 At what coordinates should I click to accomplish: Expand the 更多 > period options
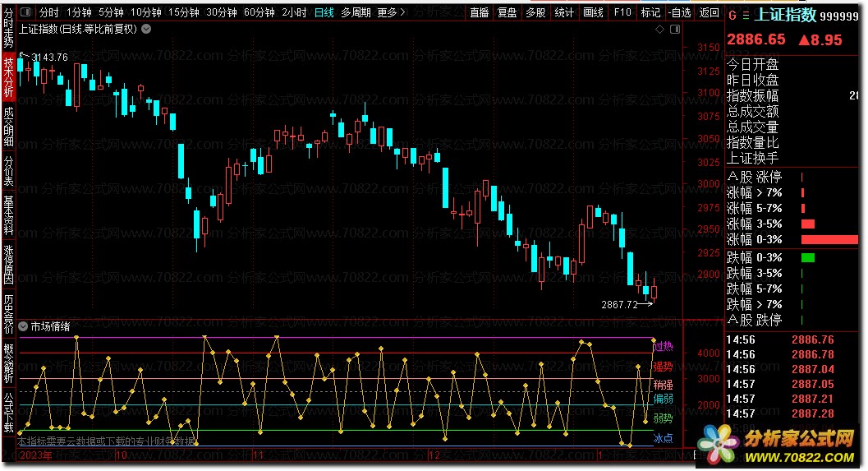[391, 12]
